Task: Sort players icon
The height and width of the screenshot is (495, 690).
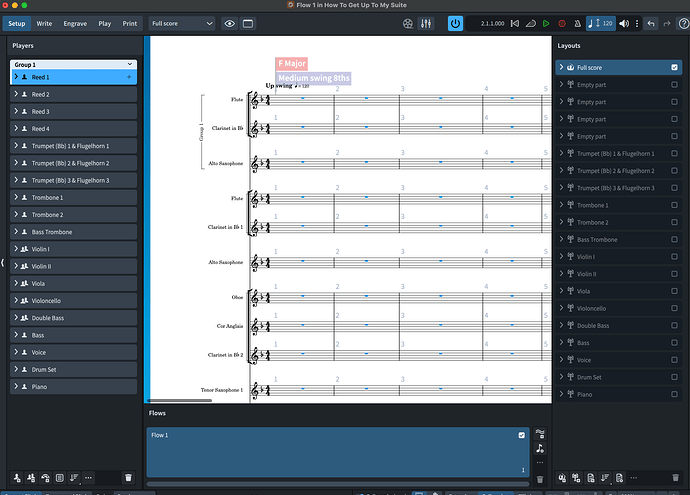Action: [74, 477]
